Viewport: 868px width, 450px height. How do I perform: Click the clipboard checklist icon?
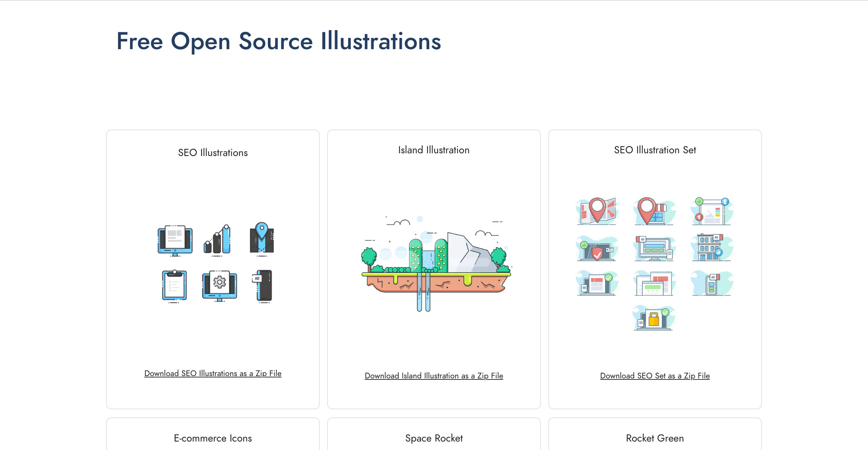174,286
